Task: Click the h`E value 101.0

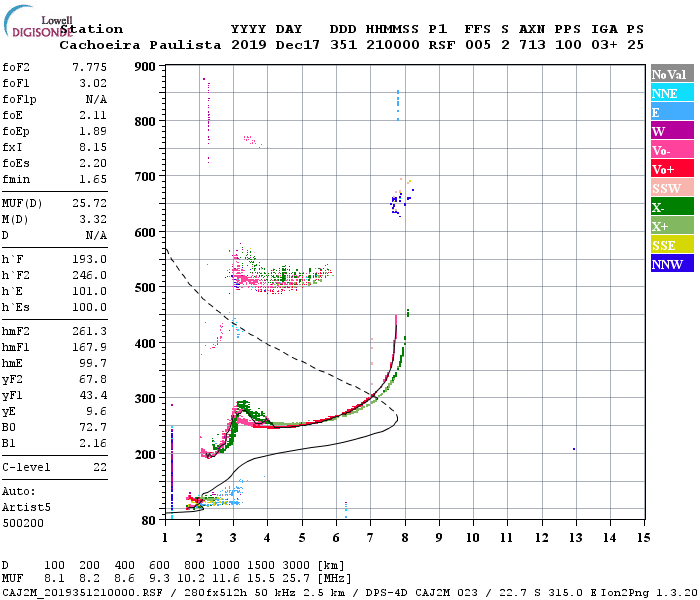Action: (89, 292)
